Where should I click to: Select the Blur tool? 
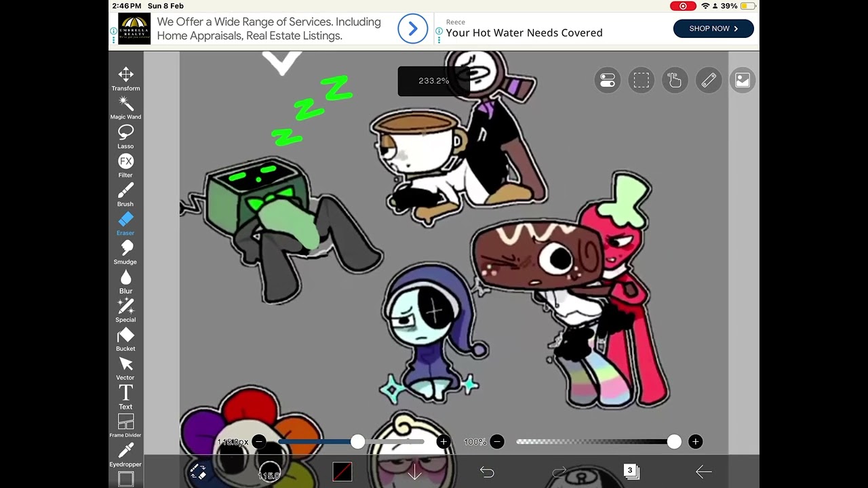pyautogui.click(x=125, y=281)
